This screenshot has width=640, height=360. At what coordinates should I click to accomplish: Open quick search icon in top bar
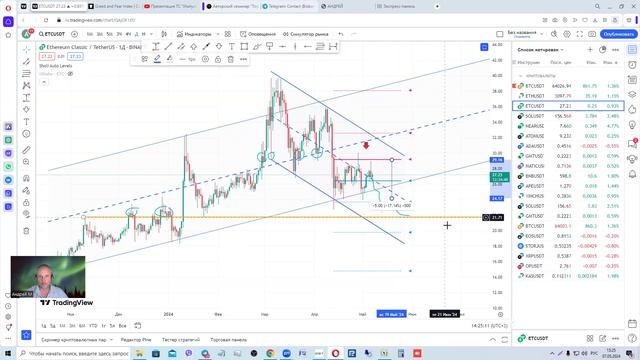click(554, 34)
